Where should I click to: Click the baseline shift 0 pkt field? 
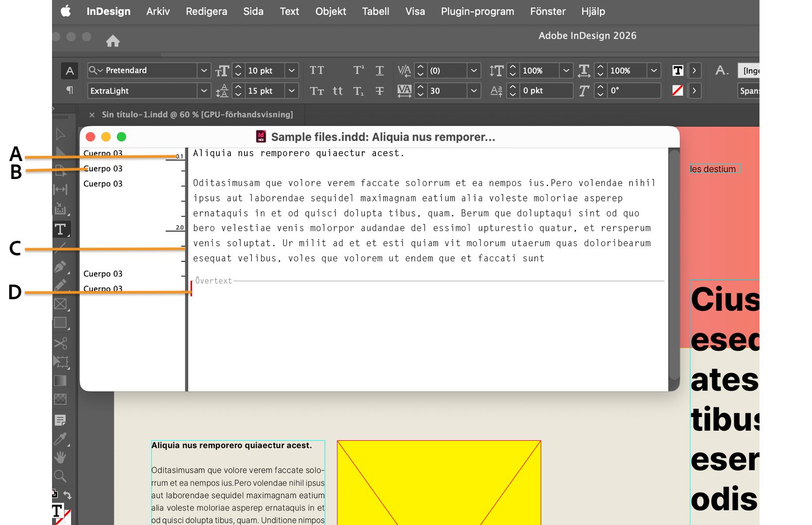coord(546,91)
